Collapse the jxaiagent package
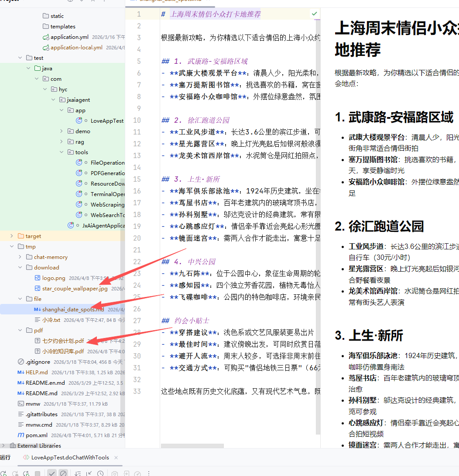The width and height of the screenshot is (459, 476). 53,100
